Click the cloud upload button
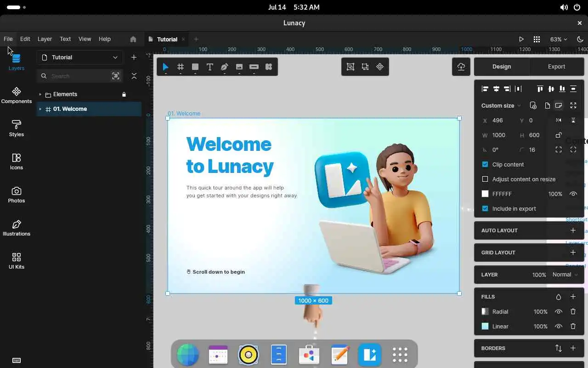 [x=461, y=67]
